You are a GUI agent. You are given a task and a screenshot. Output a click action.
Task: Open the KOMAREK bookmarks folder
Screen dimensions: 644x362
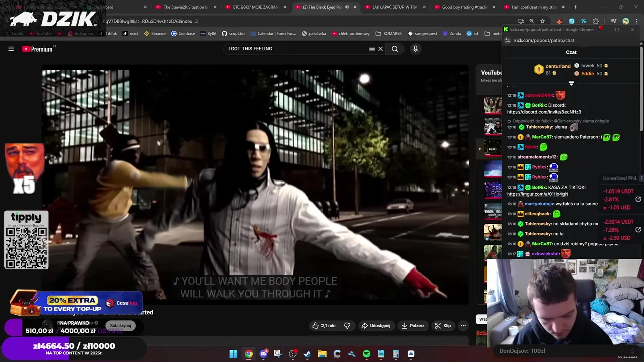tap(389, 34)
